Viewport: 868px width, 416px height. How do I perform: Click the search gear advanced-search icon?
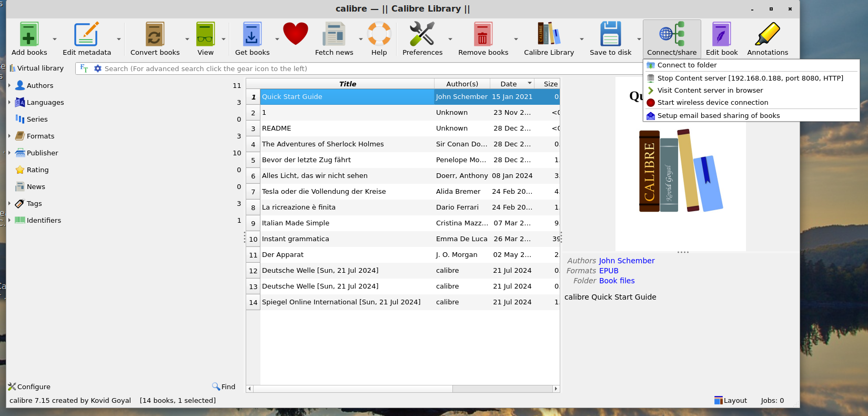(97, 68)
